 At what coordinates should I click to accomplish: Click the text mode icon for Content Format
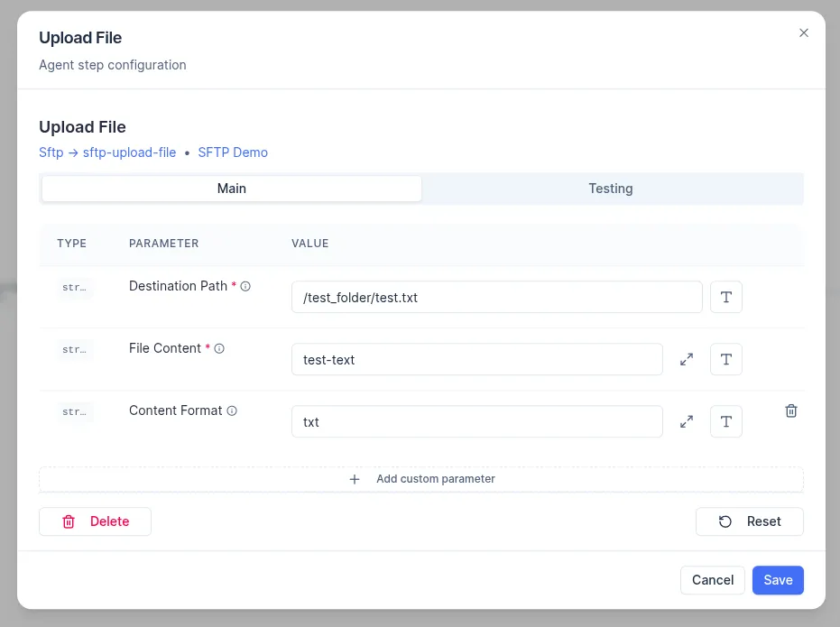(726, 421)
